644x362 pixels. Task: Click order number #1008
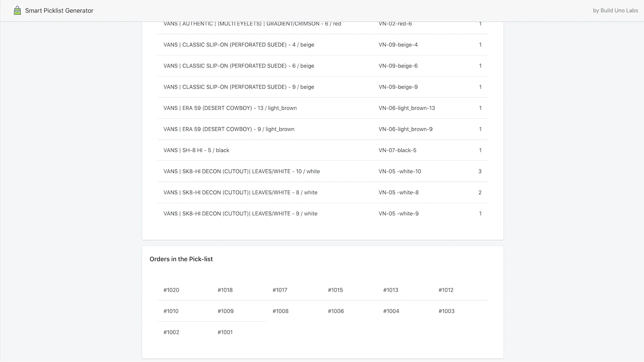281,311
